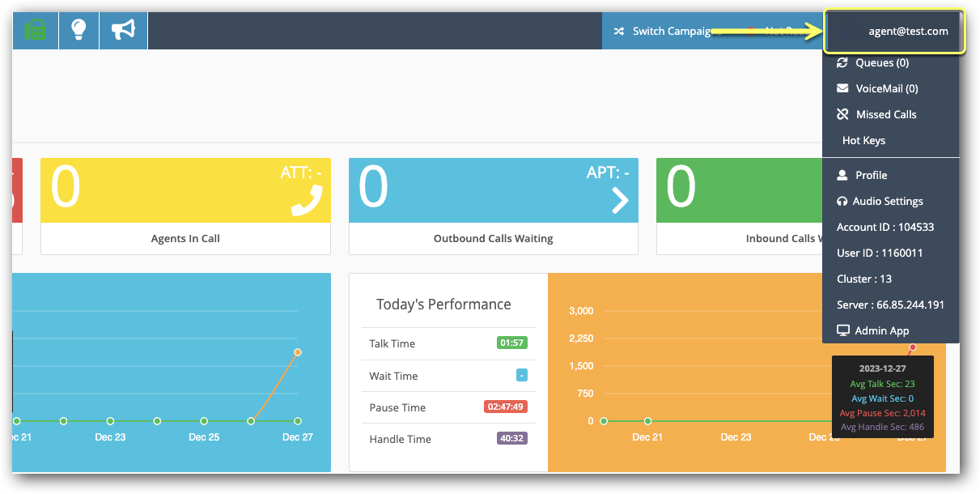
Task: Click the Audio Settings headphones icon
Action: pos(842,201)
